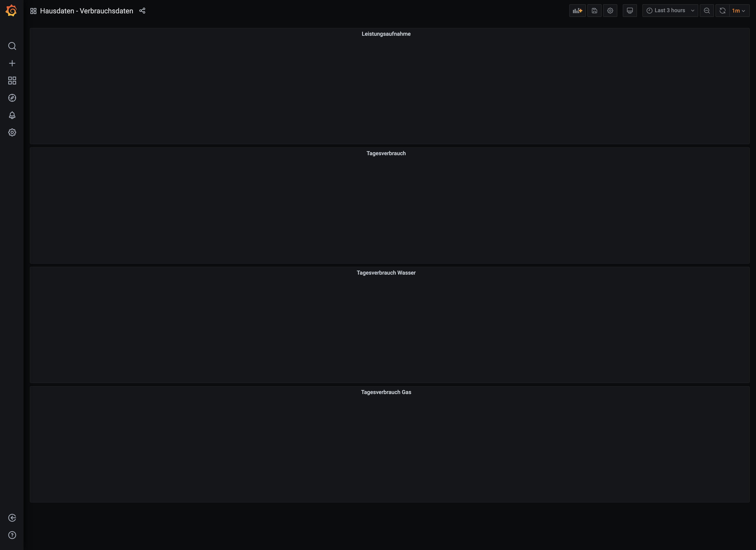Cycle view mode with monitor icon

tap(630, 11)
